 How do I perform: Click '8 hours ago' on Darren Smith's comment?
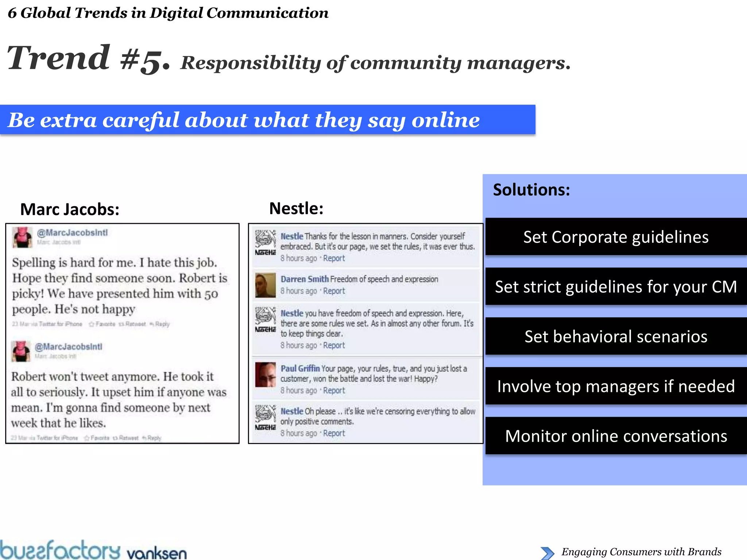pos(298,291)
